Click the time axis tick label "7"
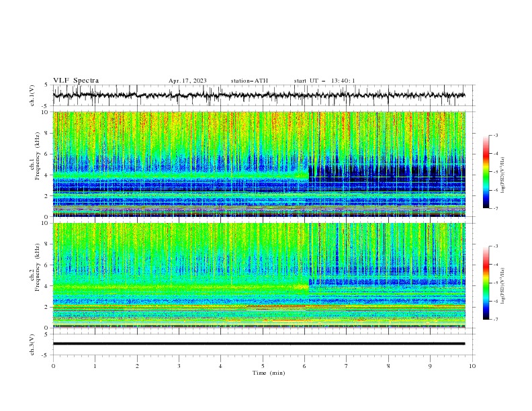Image resolution: width=532 pixels, height=411 pixels. pos(346,366)
